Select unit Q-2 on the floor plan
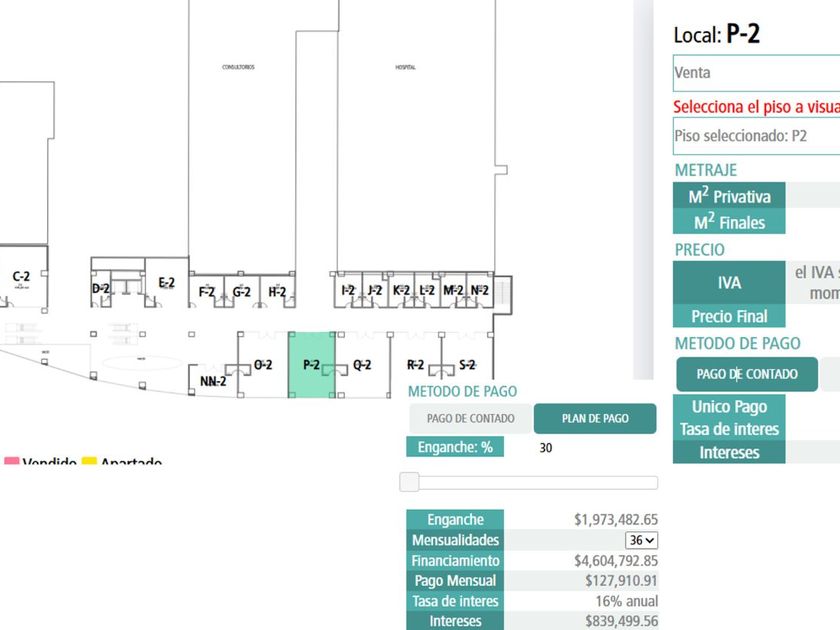840x630 pixels. pyautogui.click(x=362, y=365)
